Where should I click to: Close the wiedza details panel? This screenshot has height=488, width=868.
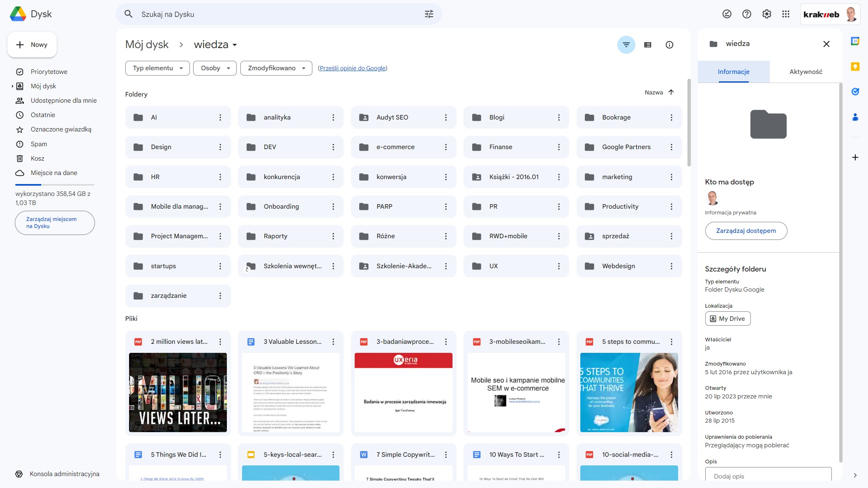click(826, 44)
